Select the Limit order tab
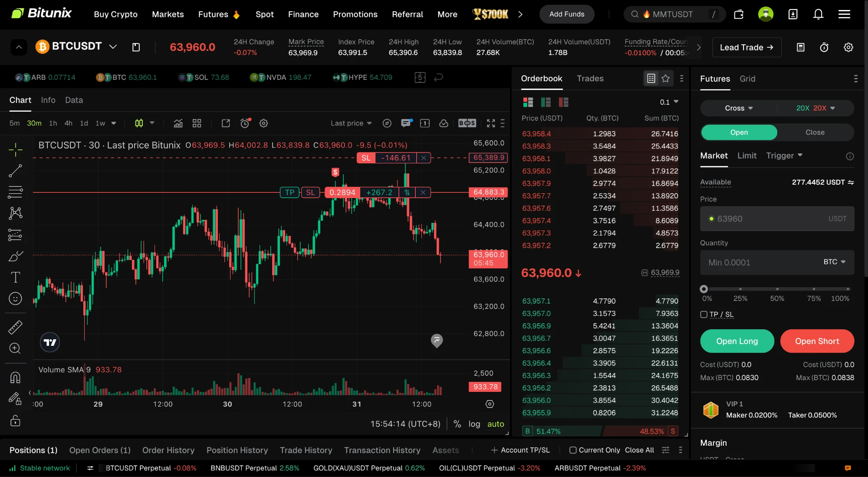 (747, 156)
